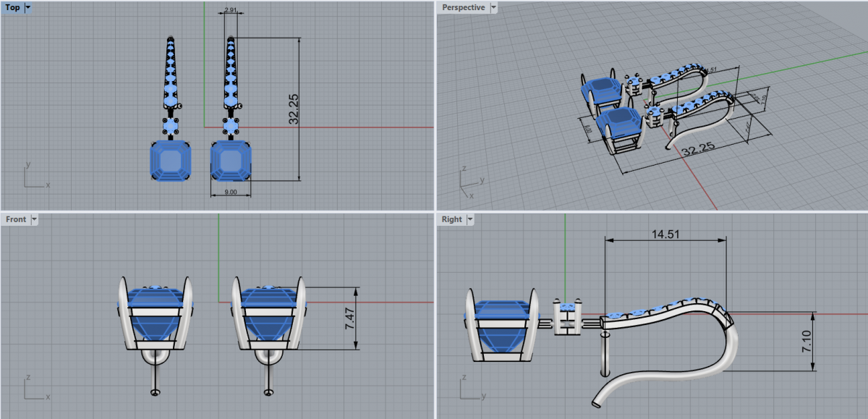Select the left blue gemstone in Top viewport
This screenshot has height=419, width=868.
[170, 160]
